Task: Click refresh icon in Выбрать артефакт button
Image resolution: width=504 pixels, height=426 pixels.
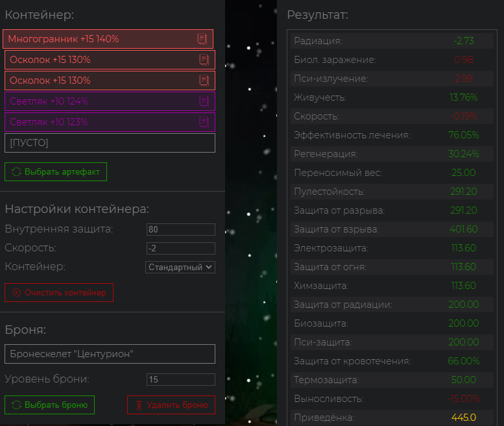Action: coord(16,172)
